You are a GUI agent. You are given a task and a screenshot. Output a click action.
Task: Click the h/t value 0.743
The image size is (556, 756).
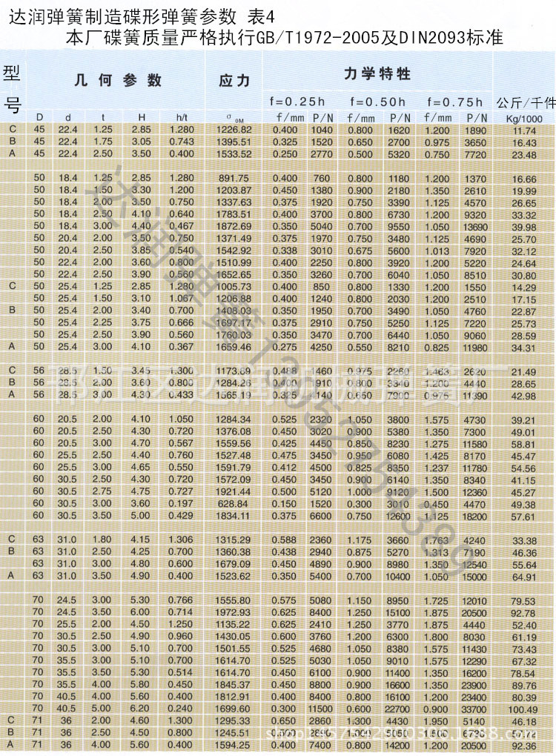click(x=182, y=142)
